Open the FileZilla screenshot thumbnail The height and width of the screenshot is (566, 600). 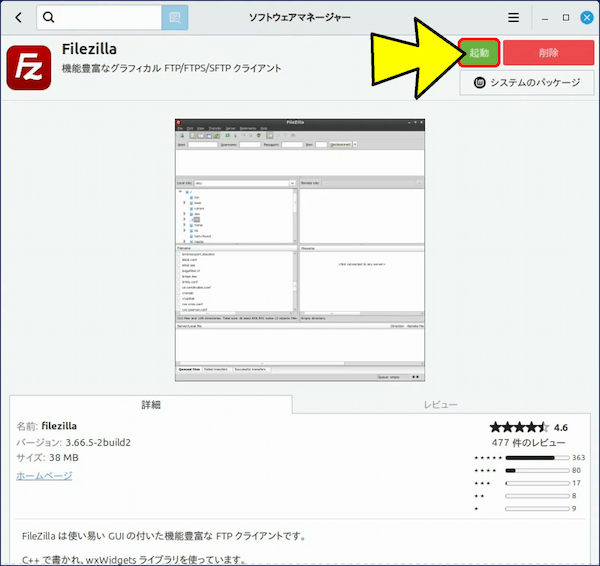pos(300,250)
